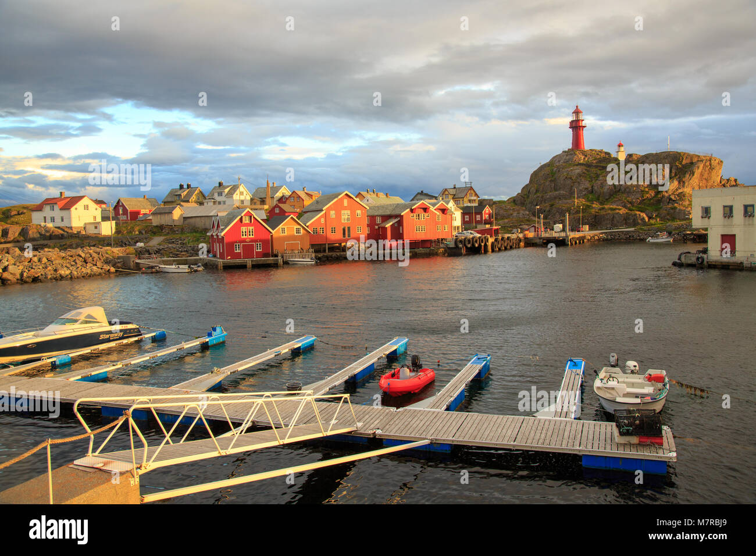Click the parked car near the quay
This screenshot has height=556, width=756.
465,234
